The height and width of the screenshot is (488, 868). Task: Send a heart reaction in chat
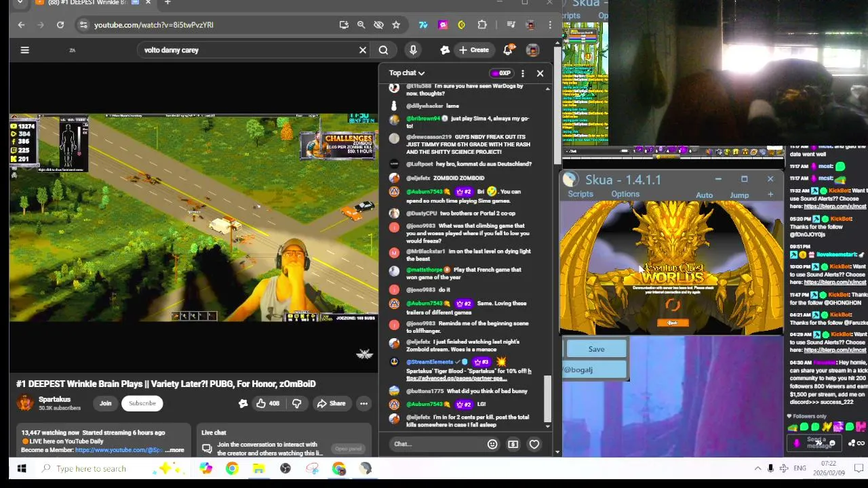point(534,445)
